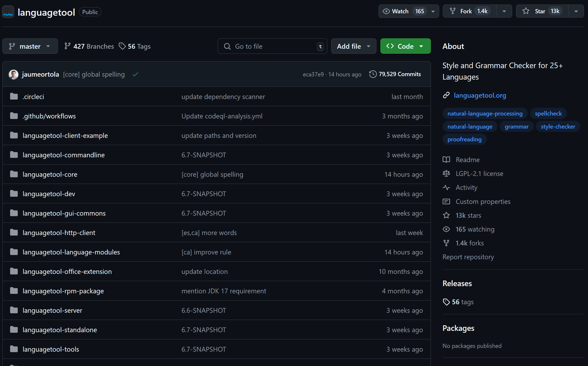Open Custom properties in sidebar
Image resolution: width=588 pixels, height=366 pixels.
(483, 201)
